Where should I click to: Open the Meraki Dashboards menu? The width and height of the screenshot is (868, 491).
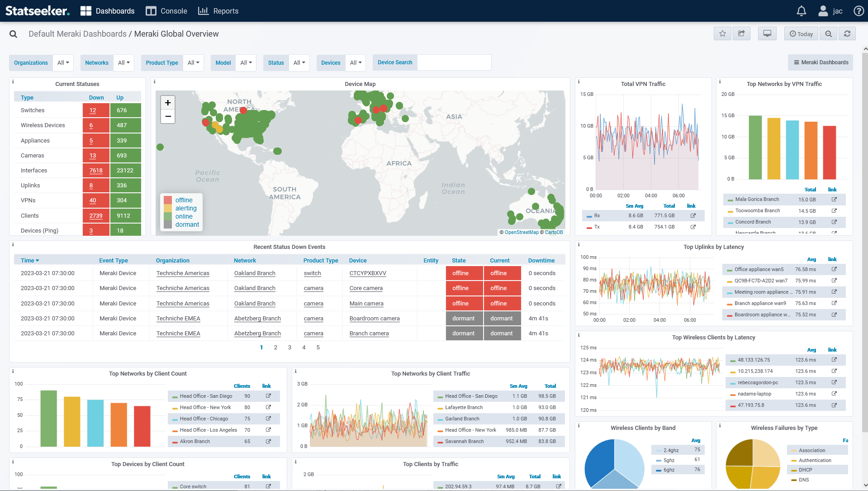821,62
